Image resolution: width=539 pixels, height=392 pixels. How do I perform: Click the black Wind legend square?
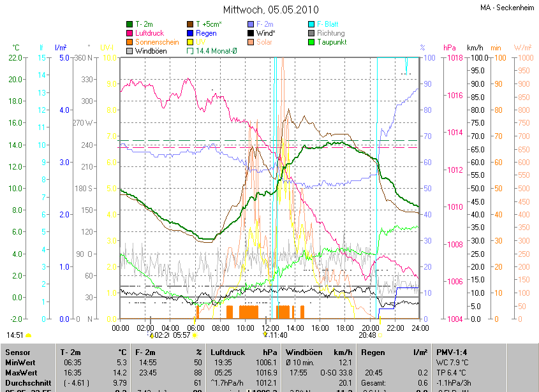click(x=251, y=33)
